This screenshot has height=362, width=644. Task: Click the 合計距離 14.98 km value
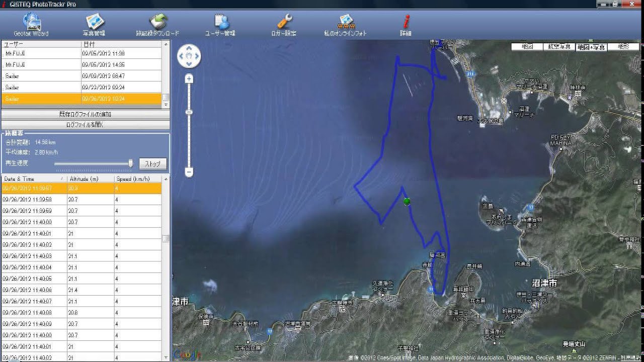coord(45,142)
